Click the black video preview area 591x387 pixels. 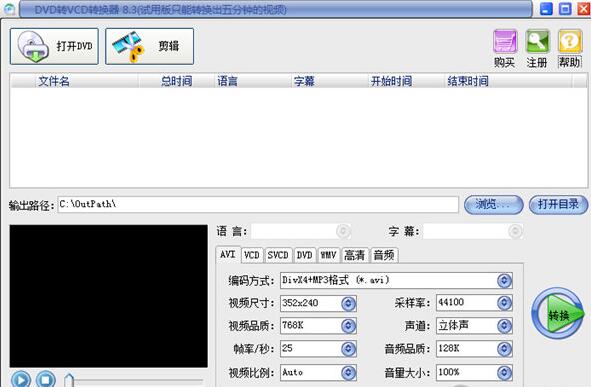109,296
